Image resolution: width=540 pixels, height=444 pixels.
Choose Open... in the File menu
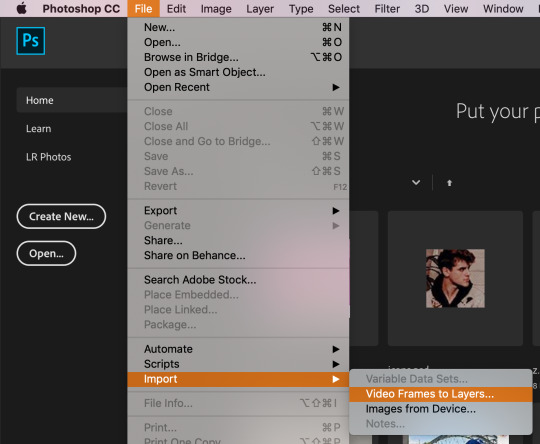click(x=238, y=42)
